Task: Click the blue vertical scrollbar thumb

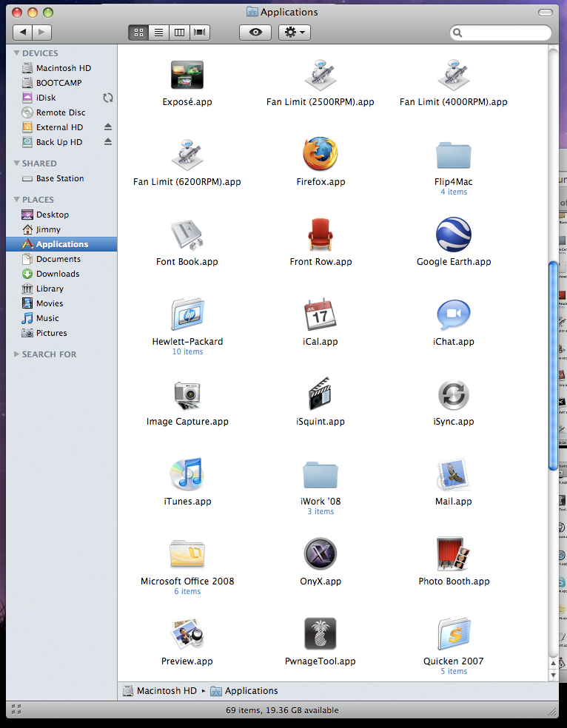Action: pos(553,366)
